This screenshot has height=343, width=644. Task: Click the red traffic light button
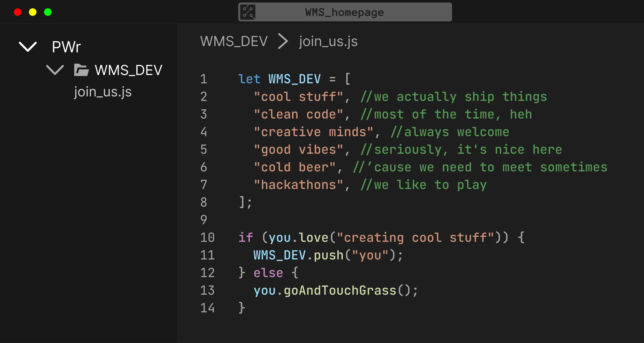18,12
